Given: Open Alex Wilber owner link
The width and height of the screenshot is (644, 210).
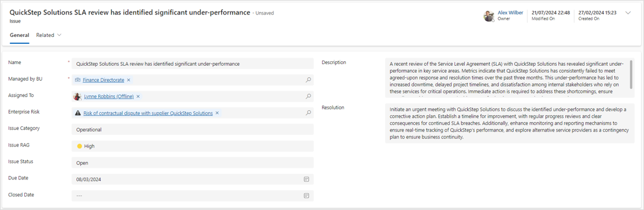Looking at the screenshot, I should [510, 13].
